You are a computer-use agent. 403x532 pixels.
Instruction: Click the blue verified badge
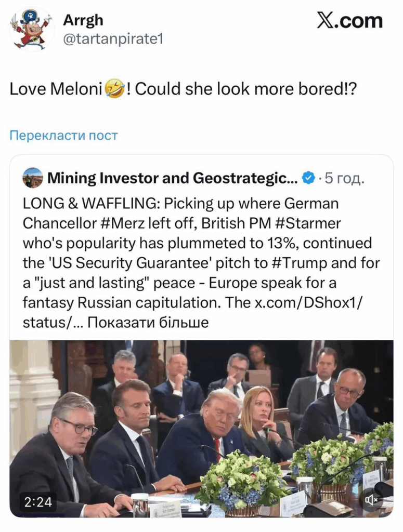pyautogui.click(x=308, y=178)
